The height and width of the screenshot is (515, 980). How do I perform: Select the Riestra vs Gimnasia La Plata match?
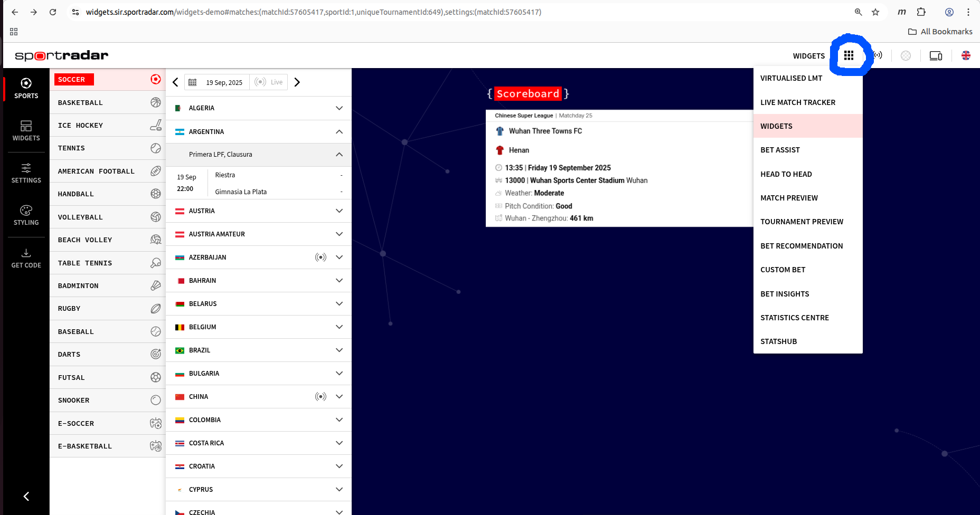259,183
